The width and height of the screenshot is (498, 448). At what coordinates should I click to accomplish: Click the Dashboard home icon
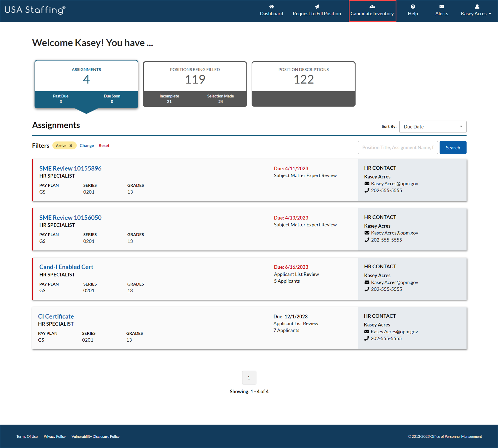coord(271,7)
